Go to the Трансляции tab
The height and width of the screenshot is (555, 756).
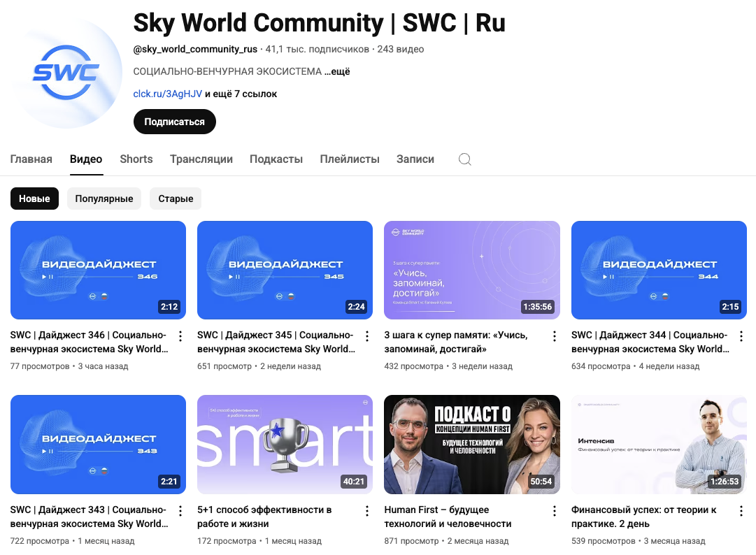pyautogui.click(x=201, y=159)
